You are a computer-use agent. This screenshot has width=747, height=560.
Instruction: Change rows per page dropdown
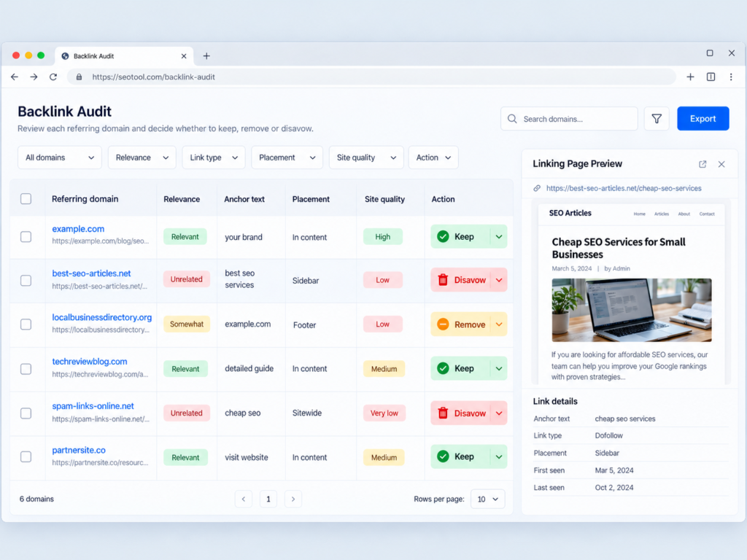tap(488, 499)
